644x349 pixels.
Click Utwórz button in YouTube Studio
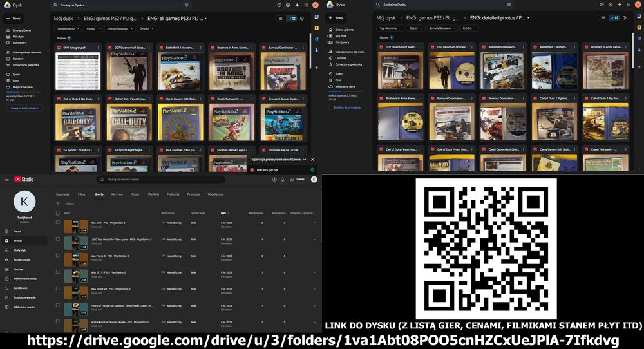[x=298, y=180]
